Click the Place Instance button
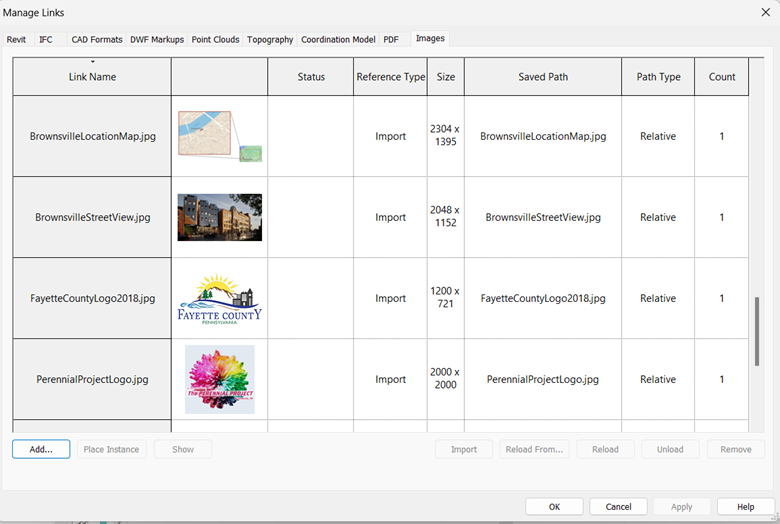 point(111,449)
